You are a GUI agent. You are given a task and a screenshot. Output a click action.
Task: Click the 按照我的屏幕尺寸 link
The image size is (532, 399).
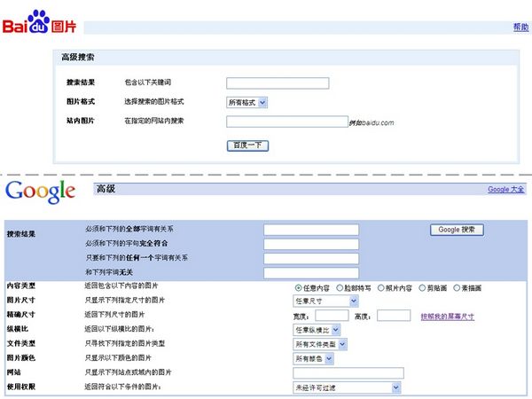tap(447, 316)
